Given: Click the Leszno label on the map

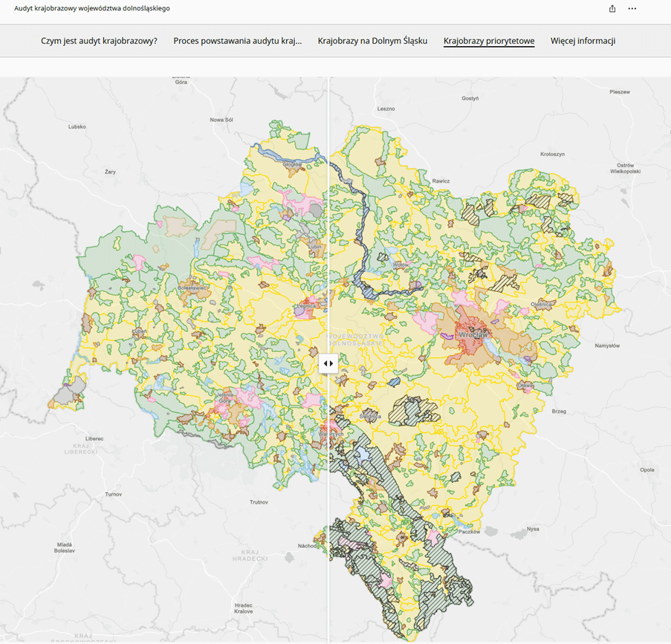Looking at the screenshot, I should (386, 108).
